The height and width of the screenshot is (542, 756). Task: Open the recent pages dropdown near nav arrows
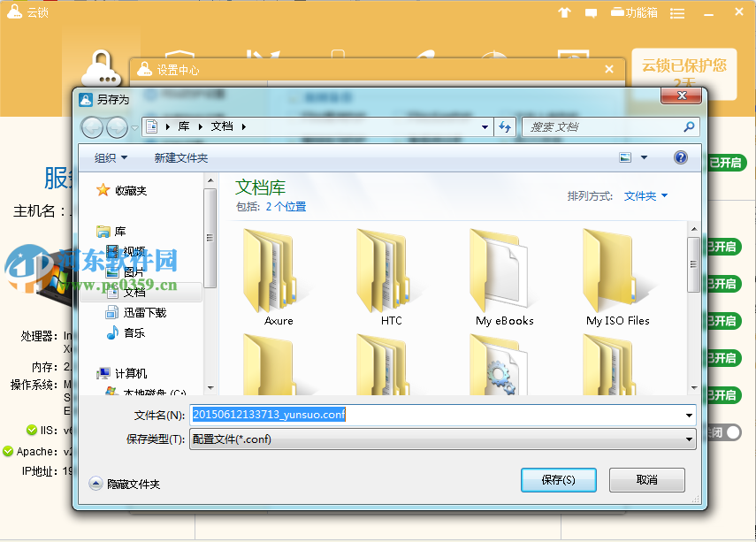(x=134, y=128)
